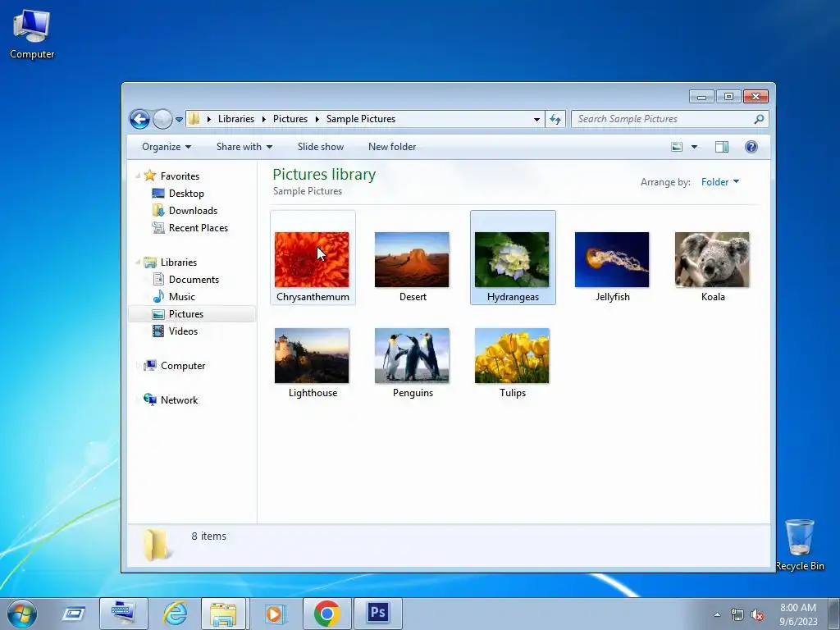Image resolution: width=840 pixels, height=630 pixels.
Task: Click the Libraries breadcrumb in address bar
Action: [x=235, y=119]
